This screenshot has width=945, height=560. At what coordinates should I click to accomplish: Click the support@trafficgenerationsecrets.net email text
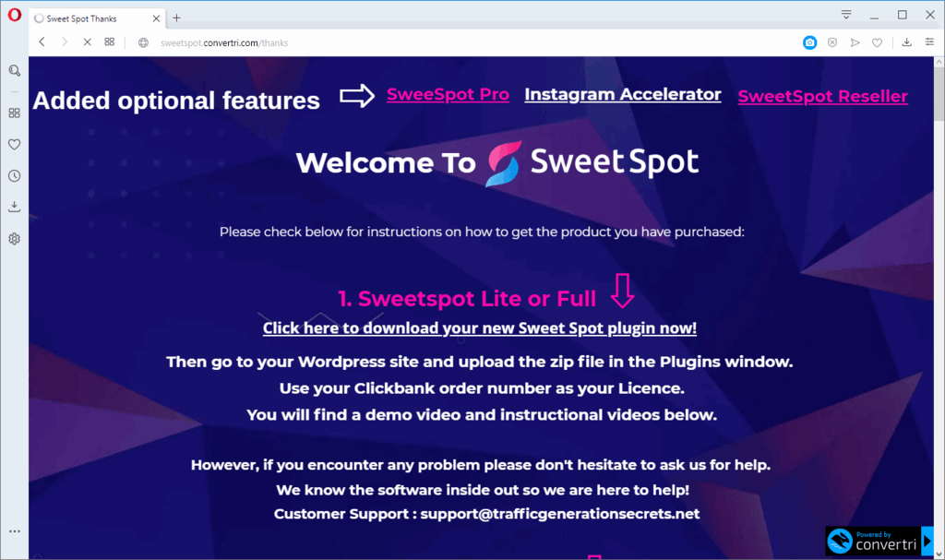tap(560, 514)
